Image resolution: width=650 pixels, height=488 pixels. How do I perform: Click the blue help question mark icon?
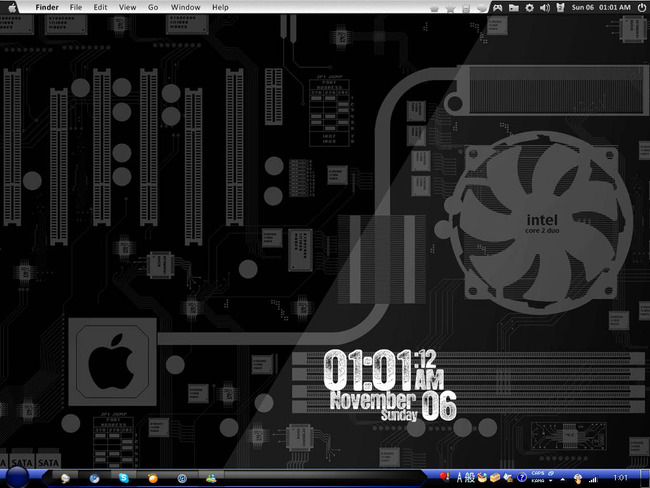click(522, 477)
